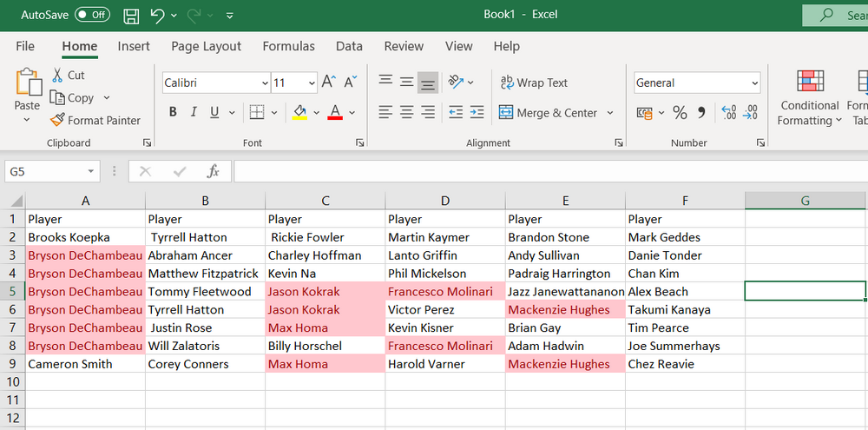The width and height of the screenshot is (868, 430).
Task: Expand the Paste options arrow
Action: tap(27, 120)
